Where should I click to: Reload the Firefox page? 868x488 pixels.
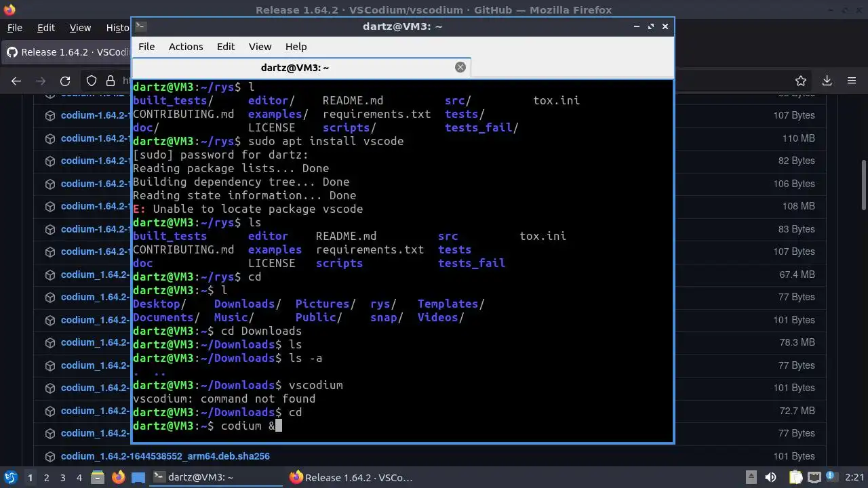point(65,81)
